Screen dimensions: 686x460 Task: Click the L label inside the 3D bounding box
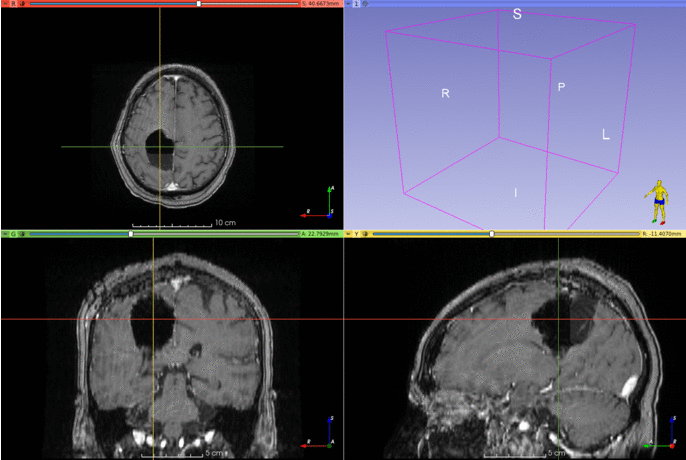tap(606, 134)
